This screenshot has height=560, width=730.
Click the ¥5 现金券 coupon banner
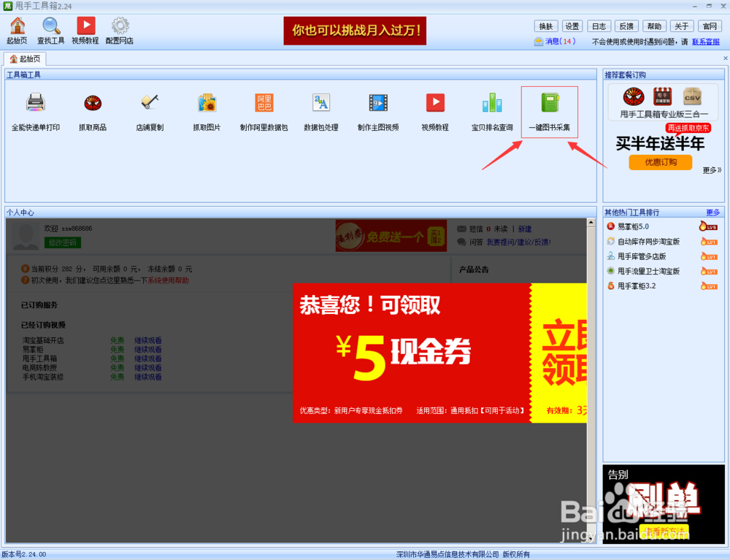point(439,353)
